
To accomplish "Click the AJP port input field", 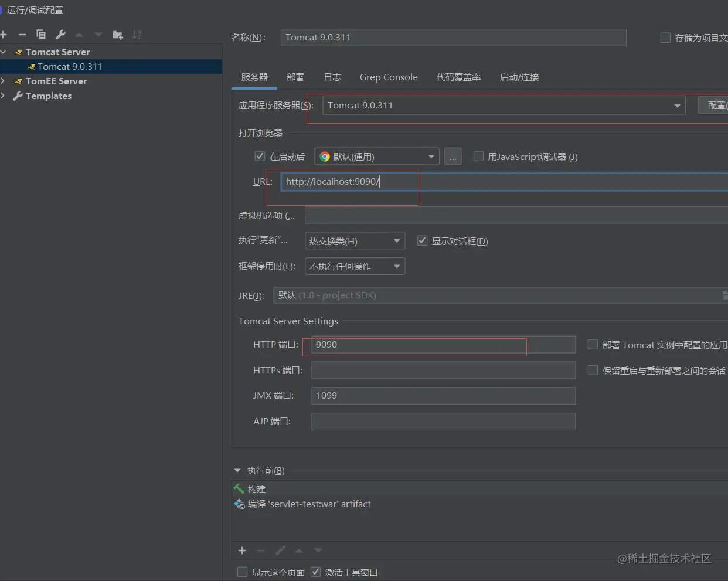I will [x=444, y=422].
